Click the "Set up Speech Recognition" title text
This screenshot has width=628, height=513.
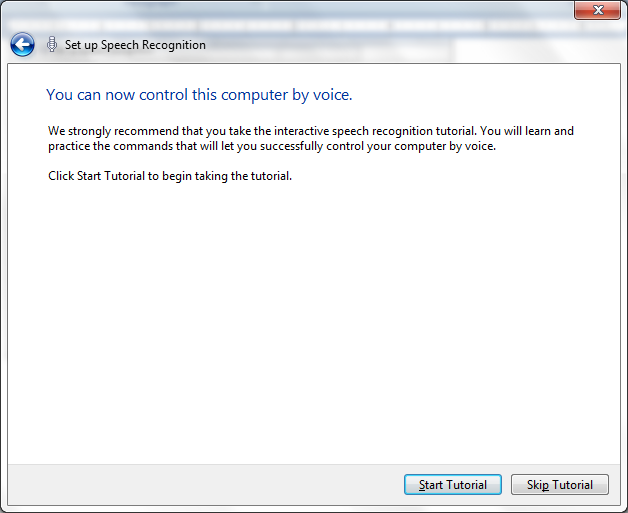[135, 45]
